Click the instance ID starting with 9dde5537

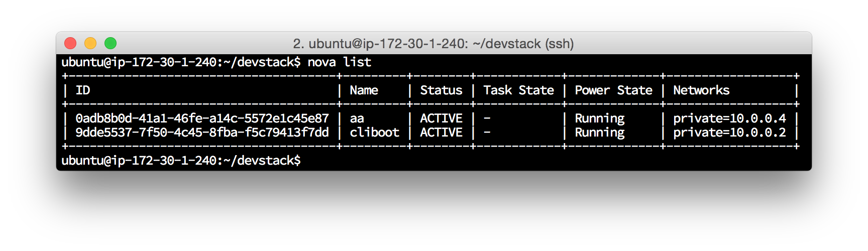coord(202,133)
